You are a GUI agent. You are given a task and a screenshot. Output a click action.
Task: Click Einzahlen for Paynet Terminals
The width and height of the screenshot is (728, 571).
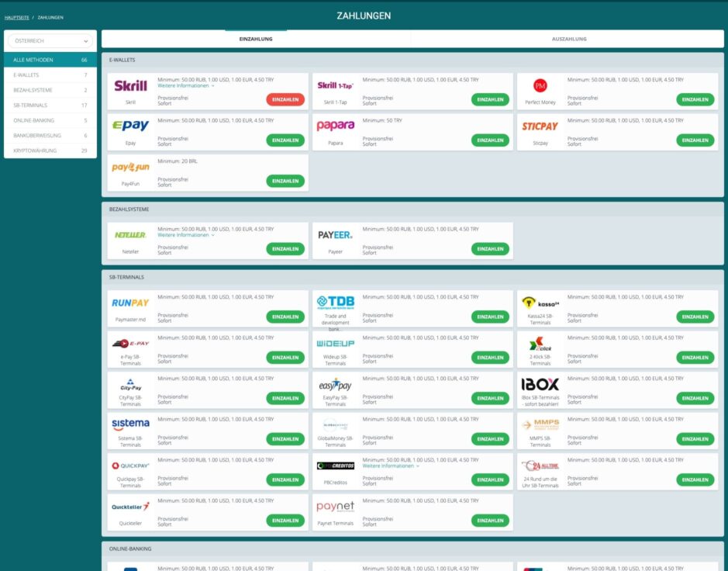490,521
